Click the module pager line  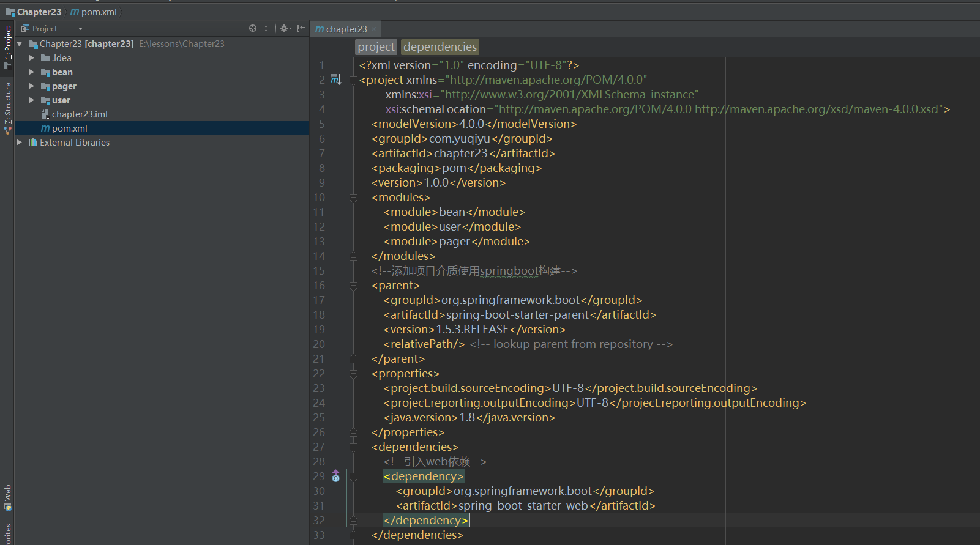click(x=457, y=242)
